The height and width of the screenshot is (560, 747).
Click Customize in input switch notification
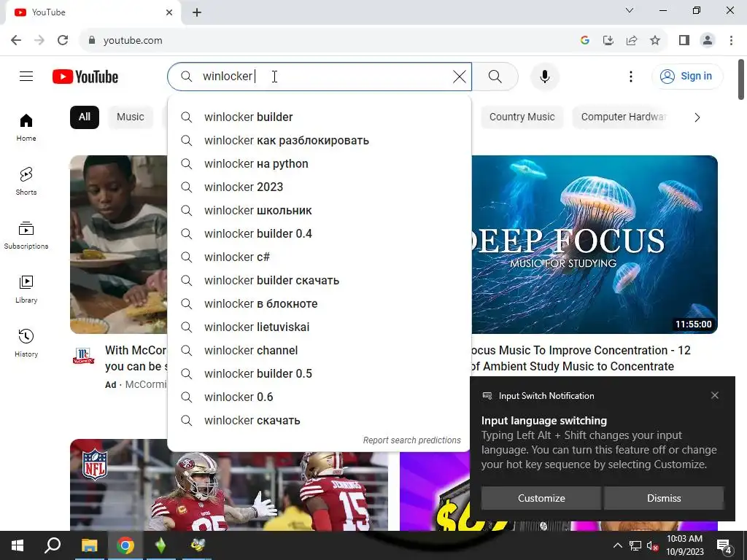tap(541, 498)
